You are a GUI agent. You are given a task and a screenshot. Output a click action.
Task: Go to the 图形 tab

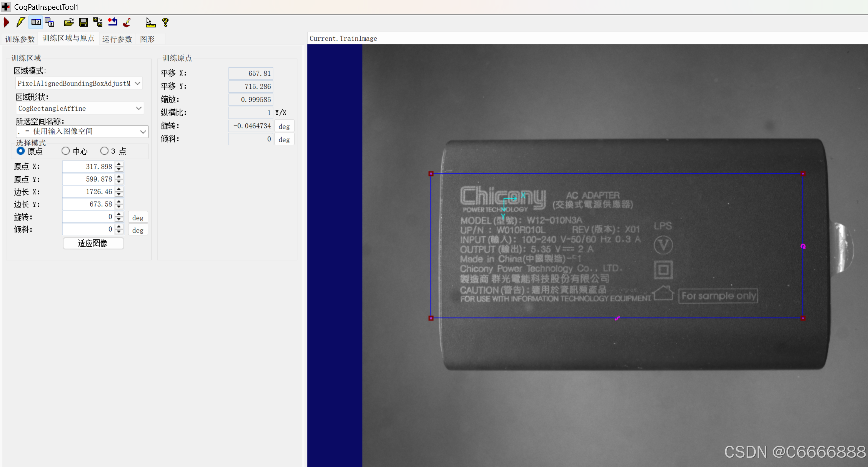click(x=147, y=39)
